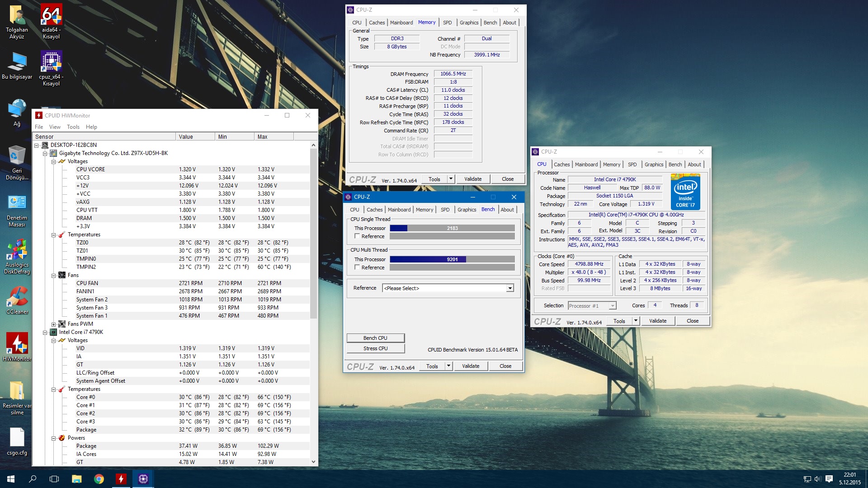Open HWMonitor View menu

click(x=55, y=127)
